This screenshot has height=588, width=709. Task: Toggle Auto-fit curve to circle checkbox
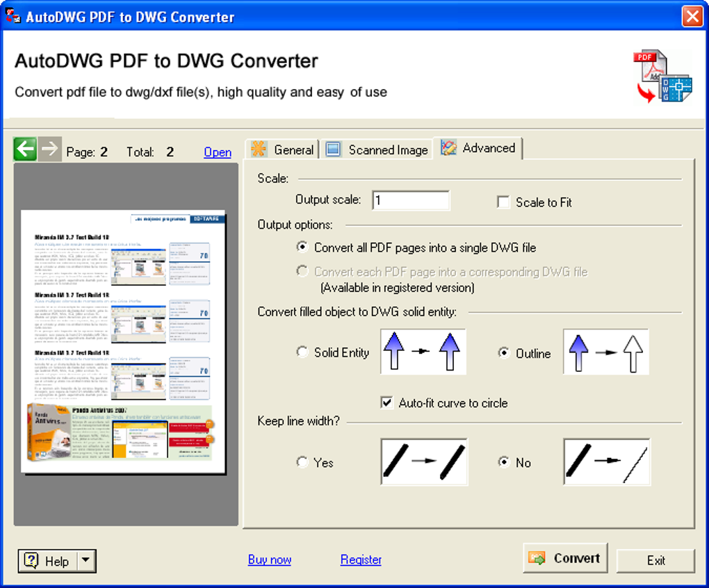[x=386, y=402]
